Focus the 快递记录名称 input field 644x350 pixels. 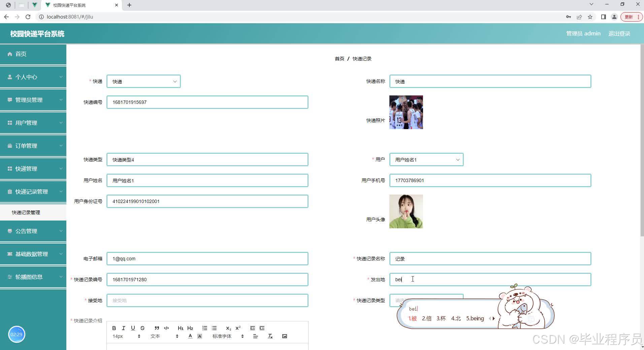click(490, 259)
